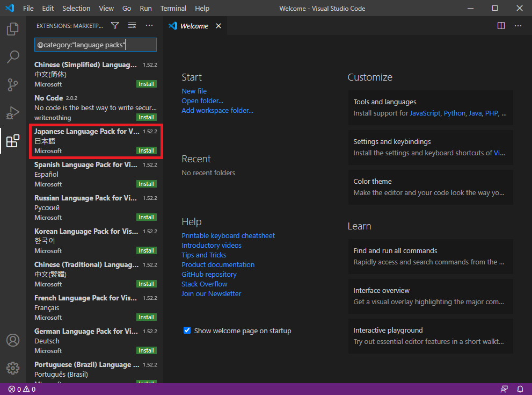Image resolution: width=532 pixels, height=395 pixels.
Task: Open feedback icon in status bar
Action: [x=504, y=389]
